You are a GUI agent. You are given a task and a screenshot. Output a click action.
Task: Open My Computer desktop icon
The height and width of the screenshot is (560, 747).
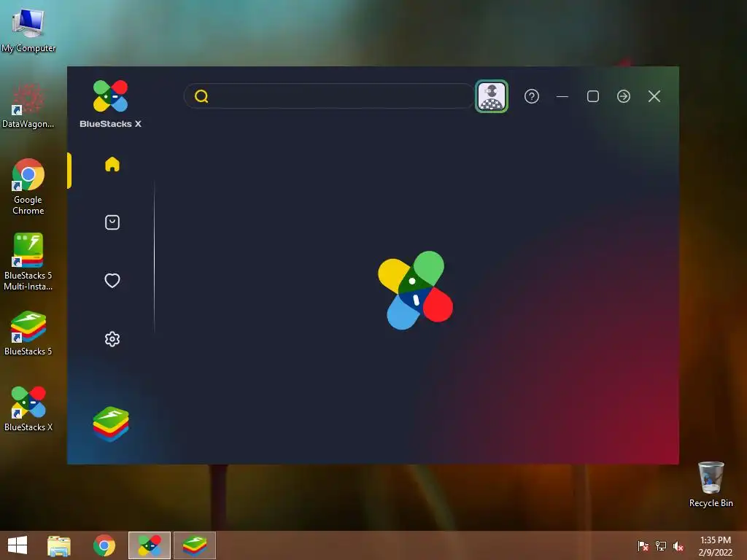coord(28,29)
